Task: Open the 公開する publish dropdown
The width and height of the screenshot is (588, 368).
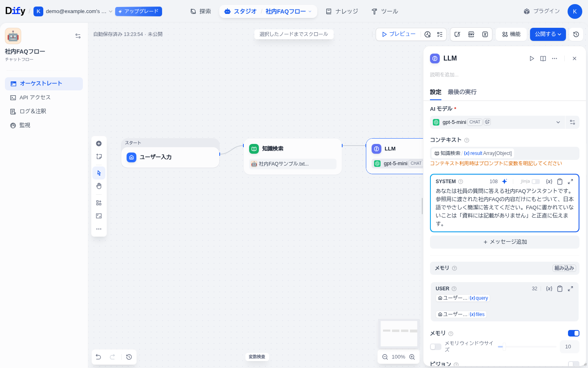Action: pos(548,34)
